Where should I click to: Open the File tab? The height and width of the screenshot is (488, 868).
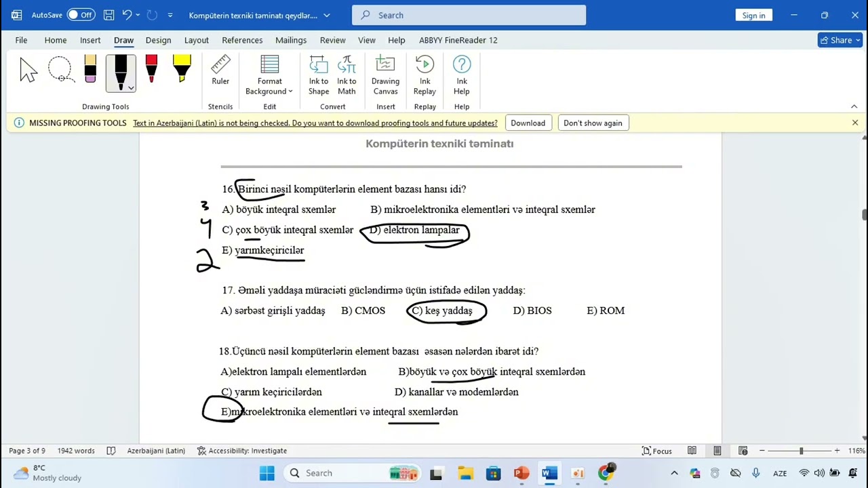coord(21,40)
